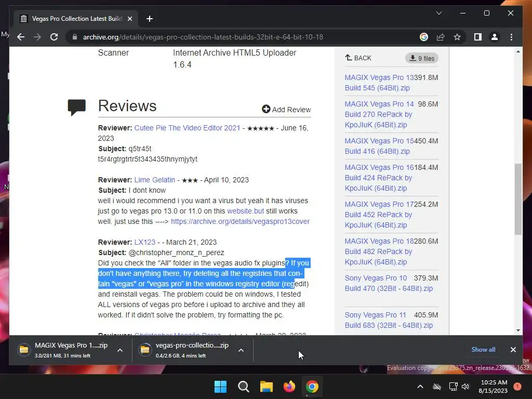The image size is (532, 399).
Task: Open the tab search chevron in title bar
Action: pos(438,13)
